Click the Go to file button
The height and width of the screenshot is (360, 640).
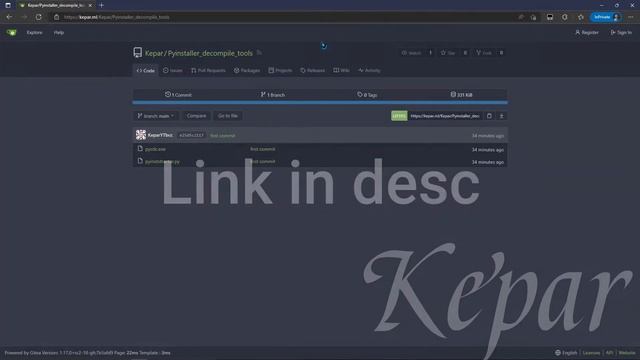pyautogui.click(x=228, y=116)
